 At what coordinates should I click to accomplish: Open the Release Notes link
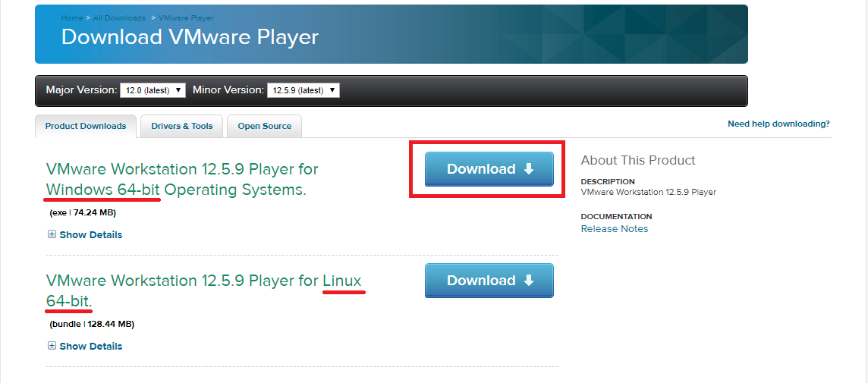tap(614, 228)
